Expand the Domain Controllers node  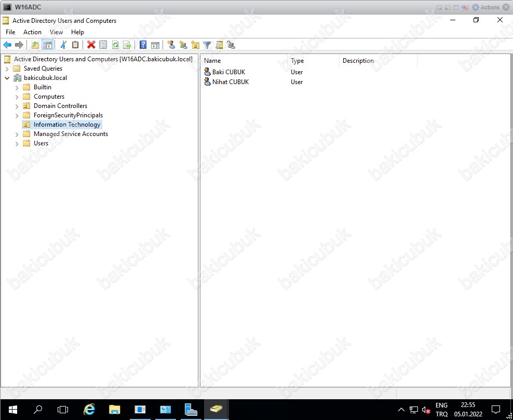pos(17,106)
